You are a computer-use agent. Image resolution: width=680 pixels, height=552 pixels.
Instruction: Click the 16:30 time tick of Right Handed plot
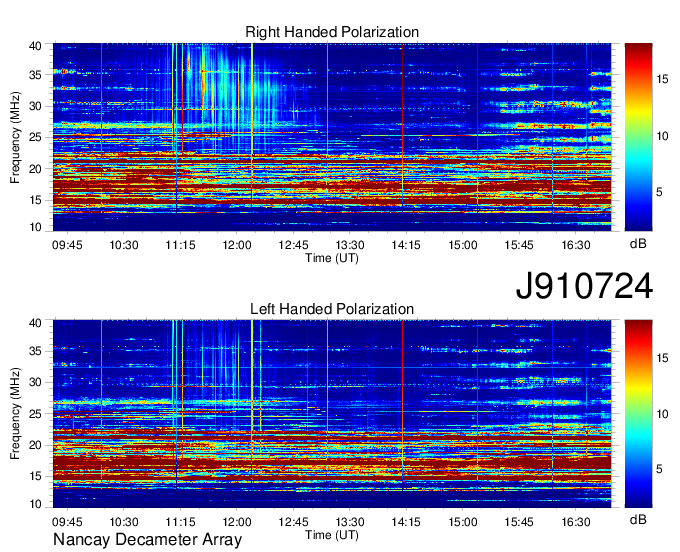tap(576, 245)
